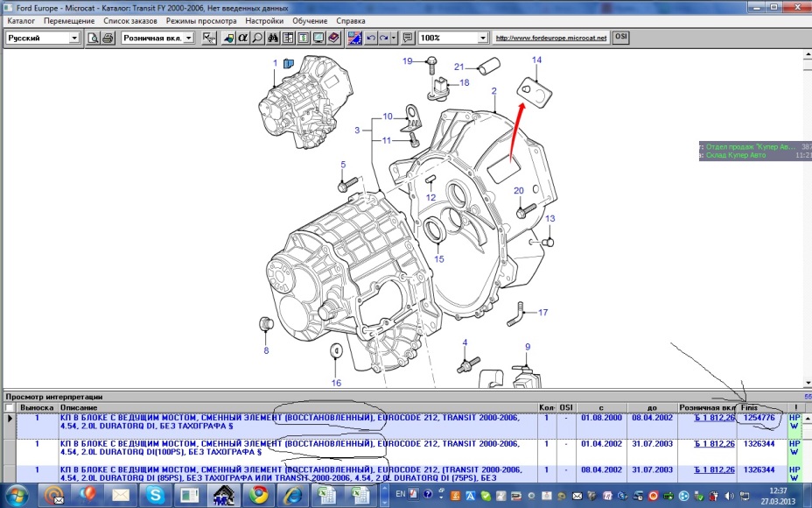Open Google Chrome from the taskbar
This screenshot has width=812, height=508.
pos(258,496)
